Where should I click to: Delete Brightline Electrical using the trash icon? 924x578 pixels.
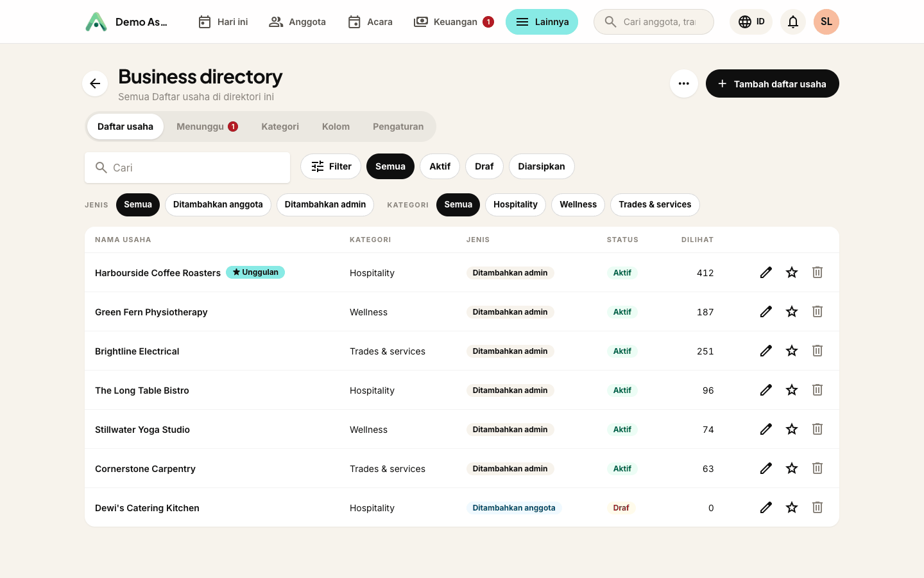pos(817,351)
